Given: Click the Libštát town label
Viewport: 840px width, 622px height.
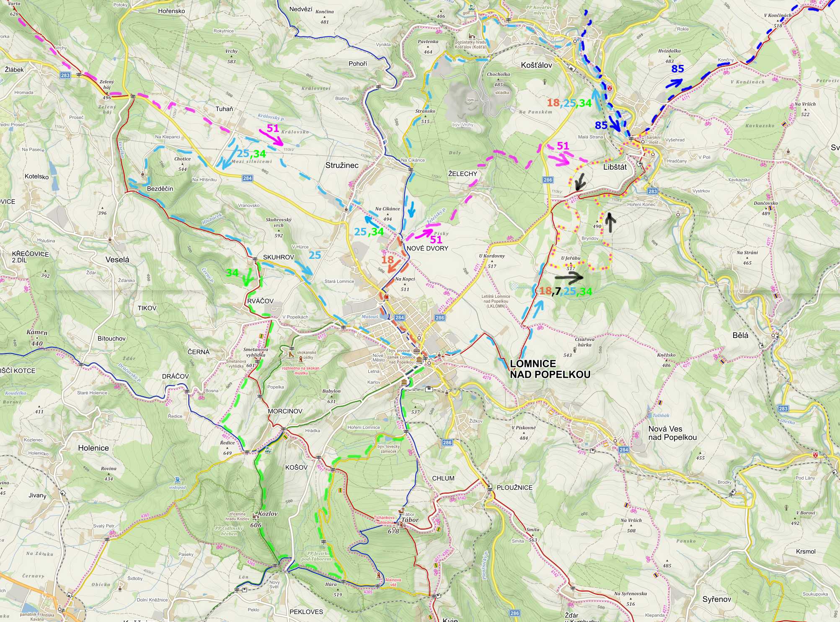Looking at the screenshot, I should 615,167.
